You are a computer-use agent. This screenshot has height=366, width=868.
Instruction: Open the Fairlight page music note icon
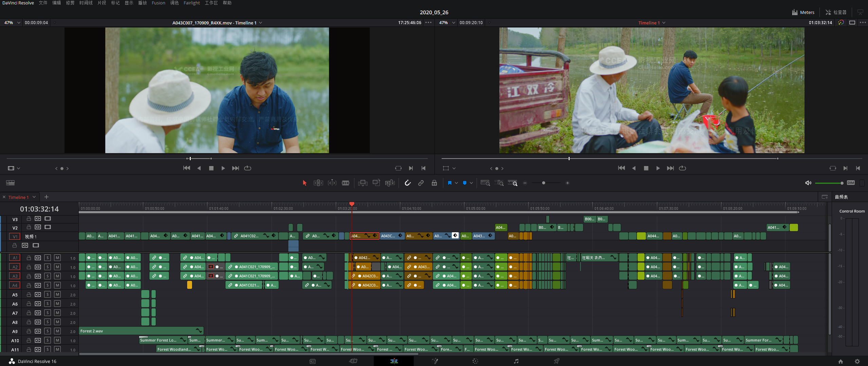click(516, 361)
